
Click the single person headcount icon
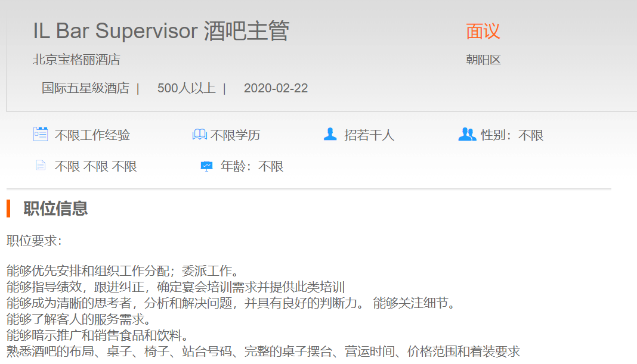(x=330, y=135)
